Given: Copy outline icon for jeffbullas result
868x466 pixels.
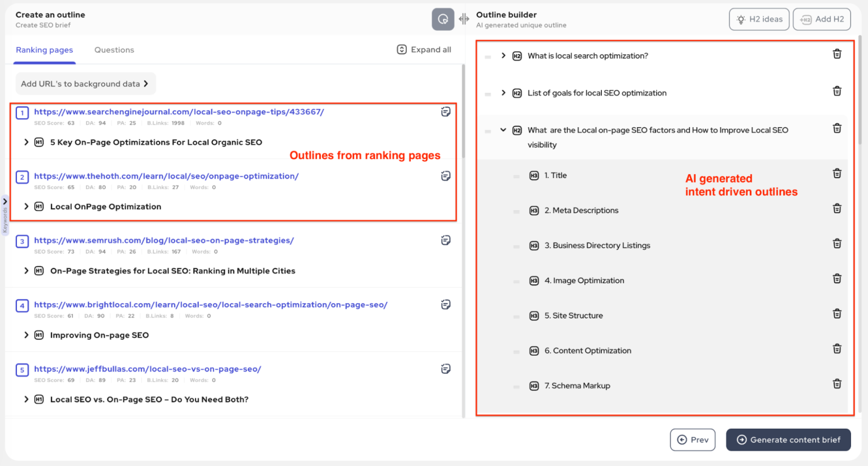Looking at the screenshot, I should tap(446, 369).
